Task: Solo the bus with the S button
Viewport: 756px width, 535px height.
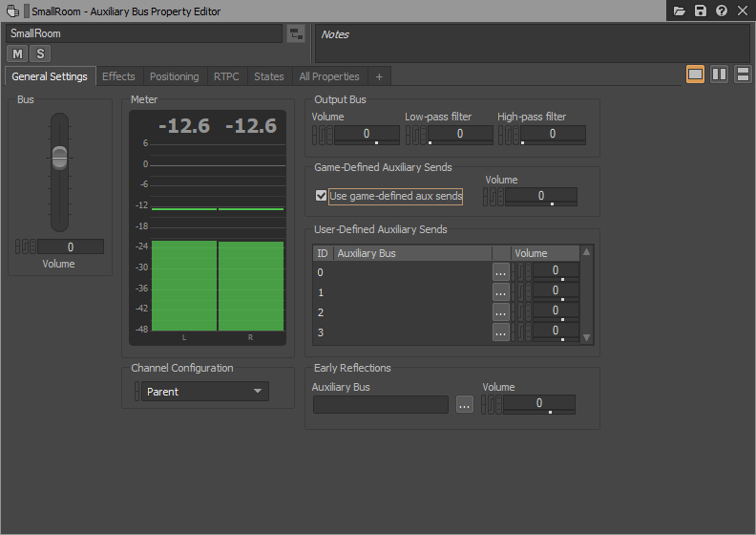Action: [40, 53]
